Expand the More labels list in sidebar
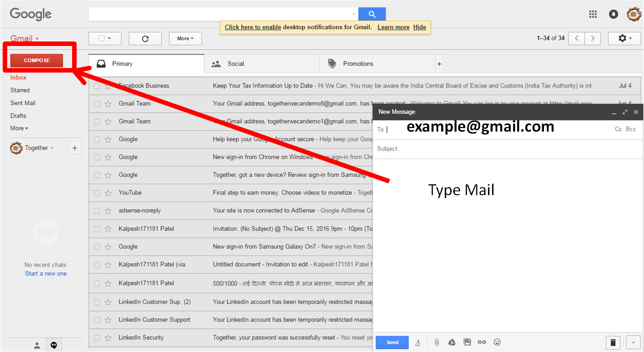 pyautogui.click(x=19, y=128)
